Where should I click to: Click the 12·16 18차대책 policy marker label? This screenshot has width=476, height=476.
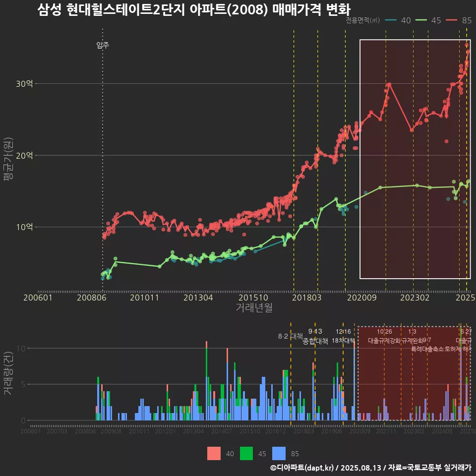pos(343,336)
